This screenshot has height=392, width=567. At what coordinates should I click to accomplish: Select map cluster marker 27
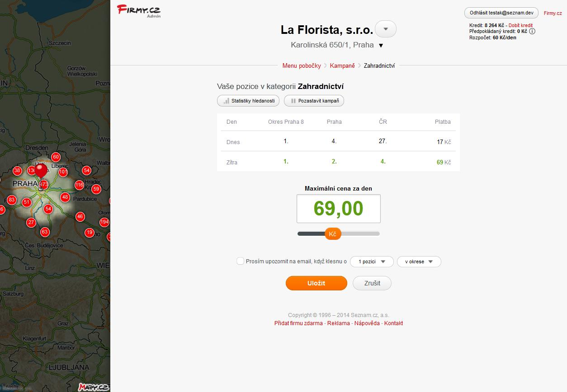(x=31, y=222)
